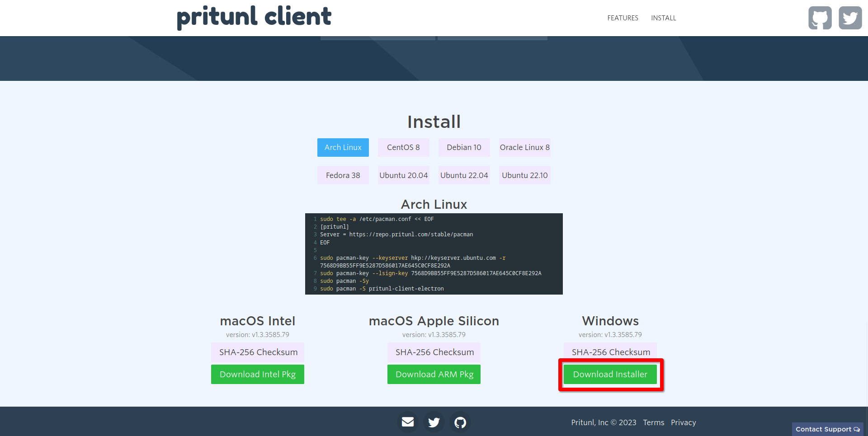Click macOS Intel version v1.3.3585.79 text
This screenshot has height=436, width=868.
click(258, 335)
